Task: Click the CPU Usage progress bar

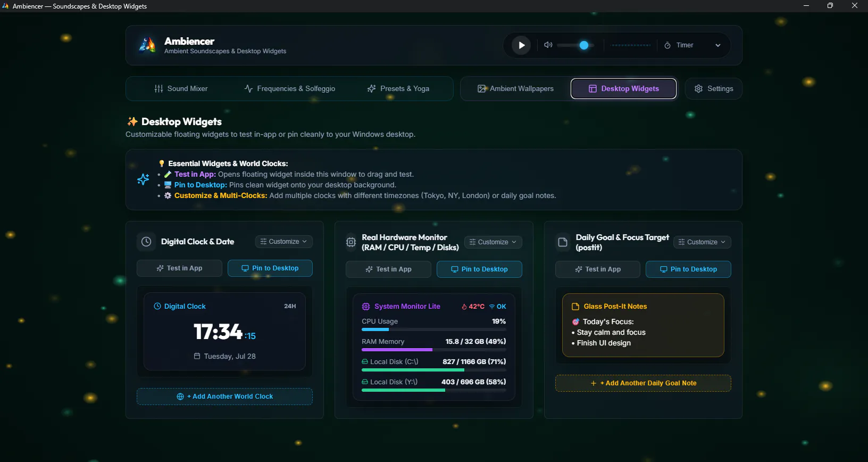Action: point(434,329)
